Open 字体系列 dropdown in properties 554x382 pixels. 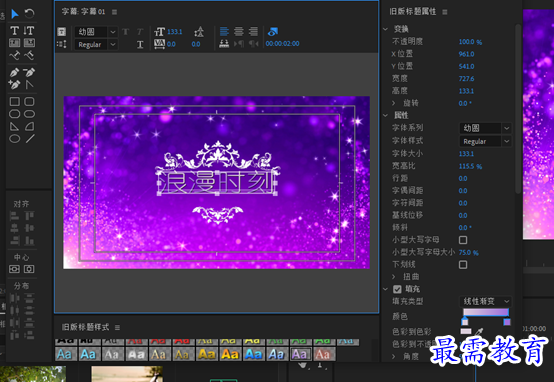(x=485, y=128)
